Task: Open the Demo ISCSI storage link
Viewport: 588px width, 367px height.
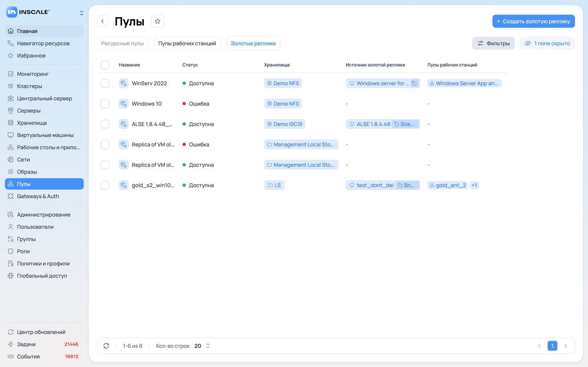Action: pos(285,124)
